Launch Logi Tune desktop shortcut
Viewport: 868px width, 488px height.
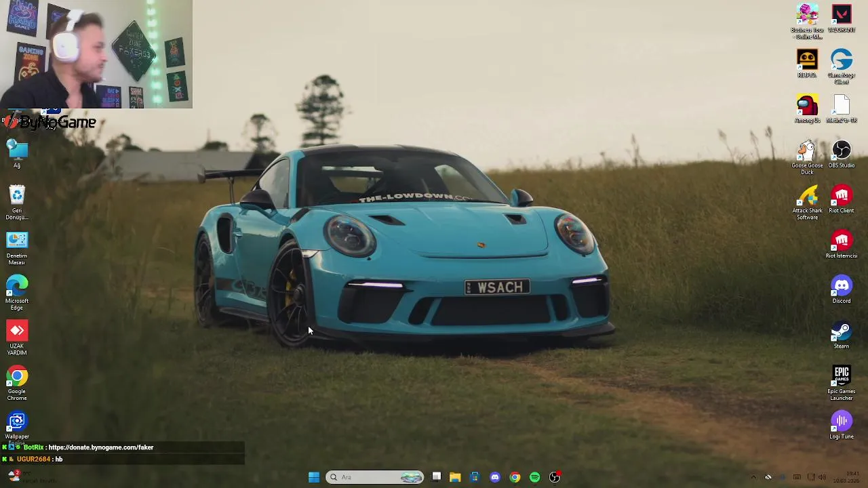pyautogui.click(x=842, y=426)
